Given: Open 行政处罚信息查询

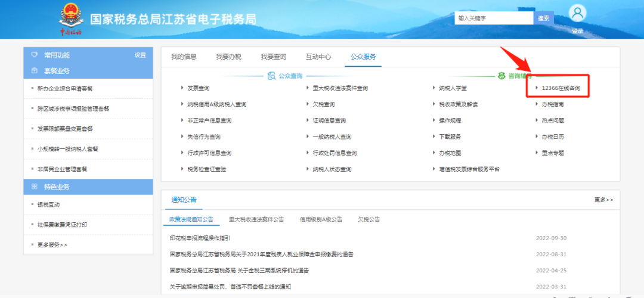Looking at the screenshot, I should pyautogui.click(x=335, y=153).
